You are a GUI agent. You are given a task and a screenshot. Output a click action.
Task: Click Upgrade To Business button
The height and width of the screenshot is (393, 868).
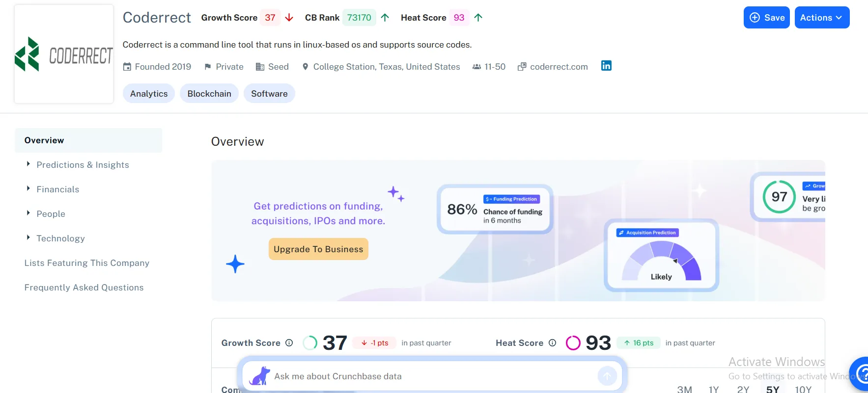318,249
